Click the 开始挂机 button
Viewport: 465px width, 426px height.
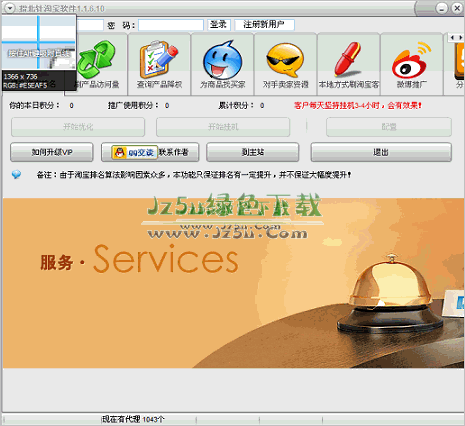223,127
